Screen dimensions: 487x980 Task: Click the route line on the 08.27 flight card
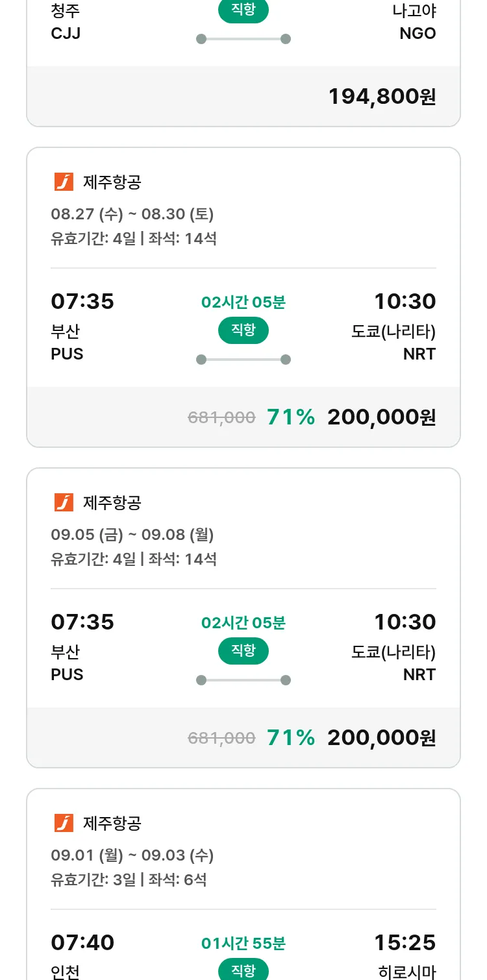pyautogui.click(x=243, y=360)
